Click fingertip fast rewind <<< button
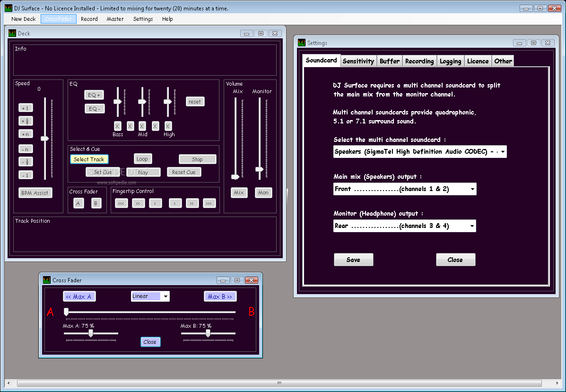This screenshot has width=566, height=392. (121, 203)
